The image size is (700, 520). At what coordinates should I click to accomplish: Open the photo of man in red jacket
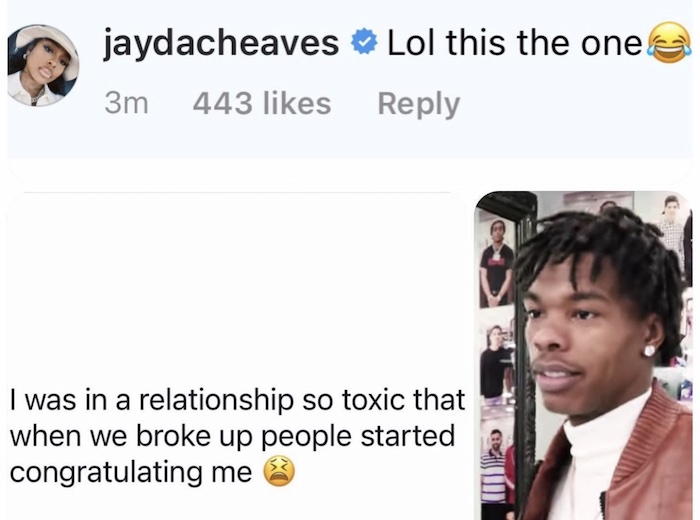[583, 356]
